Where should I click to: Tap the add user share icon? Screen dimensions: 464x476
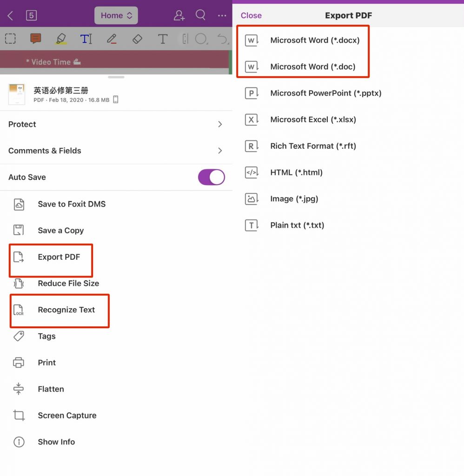click(x=179, y=15)
